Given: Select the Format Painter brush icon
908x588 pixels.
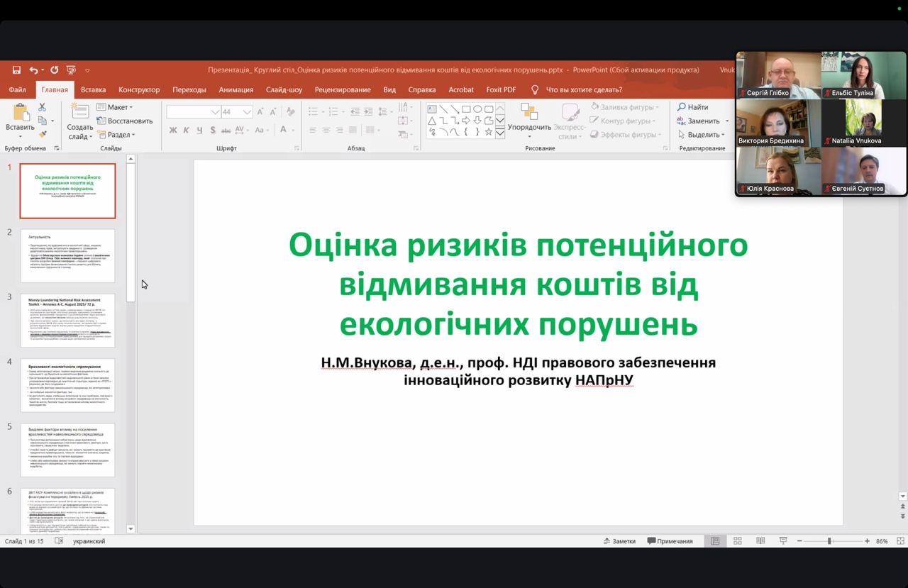Looking at the screenshot, I should click(42, 134).
